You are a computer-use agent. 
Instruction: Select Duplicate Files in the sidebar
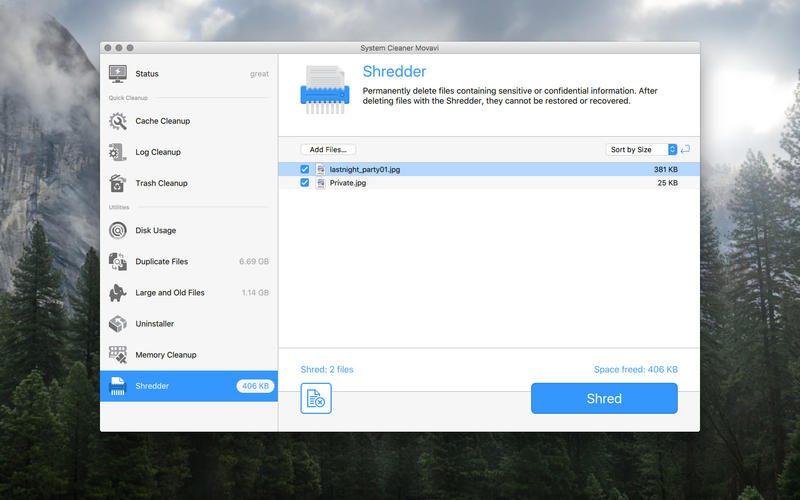189,261
